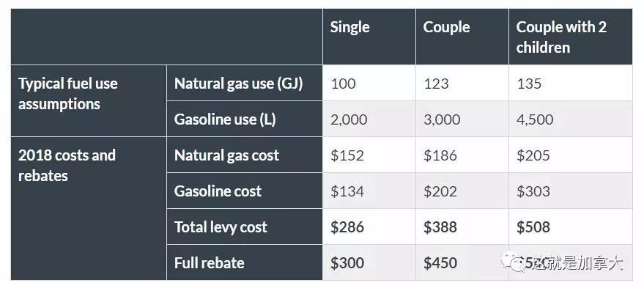
Task: Click the WeChat watermark logo icon
Action: coord(511,261)
